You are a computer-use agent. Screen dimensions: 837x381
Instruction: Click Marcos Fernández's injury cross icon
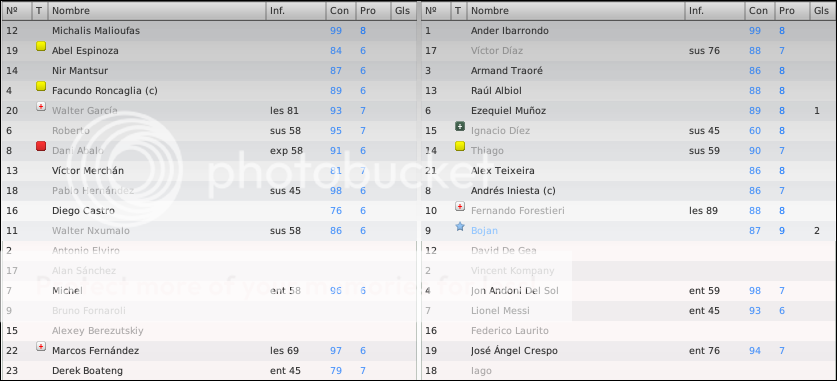pos(41,346)
